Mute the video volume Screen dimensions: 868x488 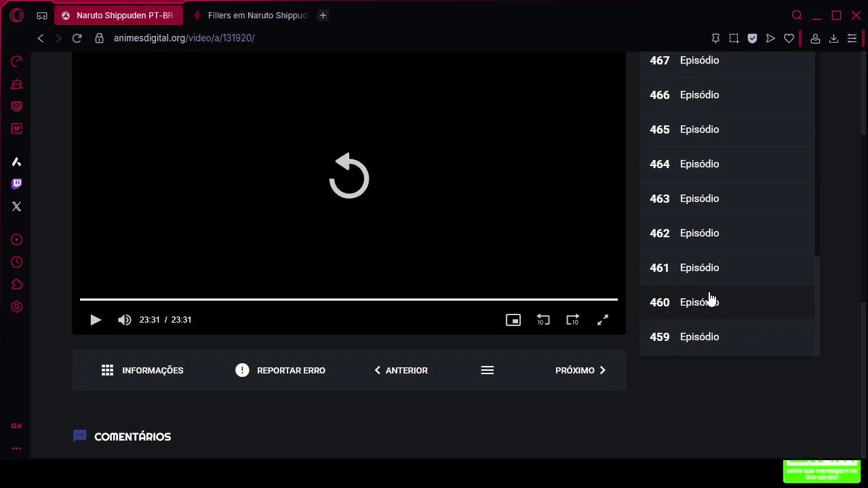point(124,320)
